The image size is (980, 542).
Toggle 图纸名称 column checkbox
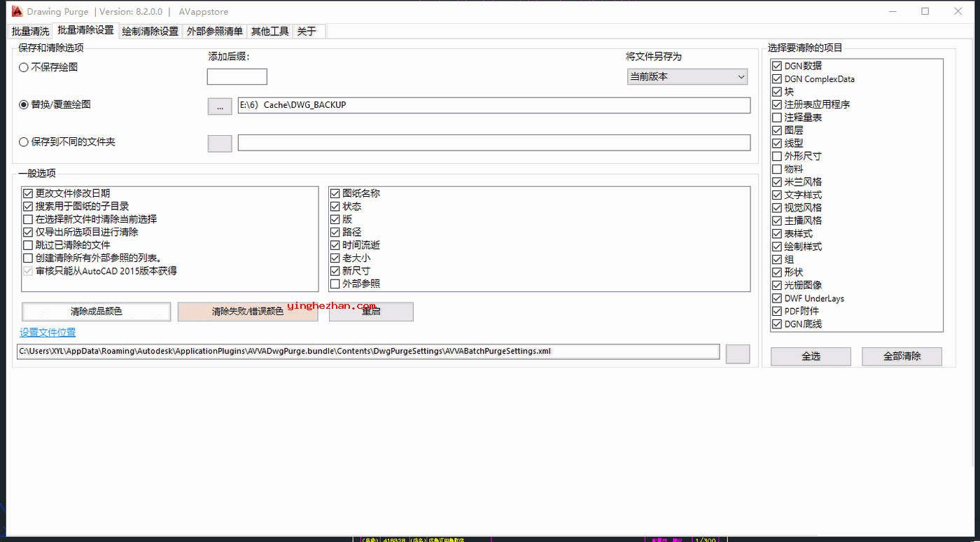[x=335, y=193]
